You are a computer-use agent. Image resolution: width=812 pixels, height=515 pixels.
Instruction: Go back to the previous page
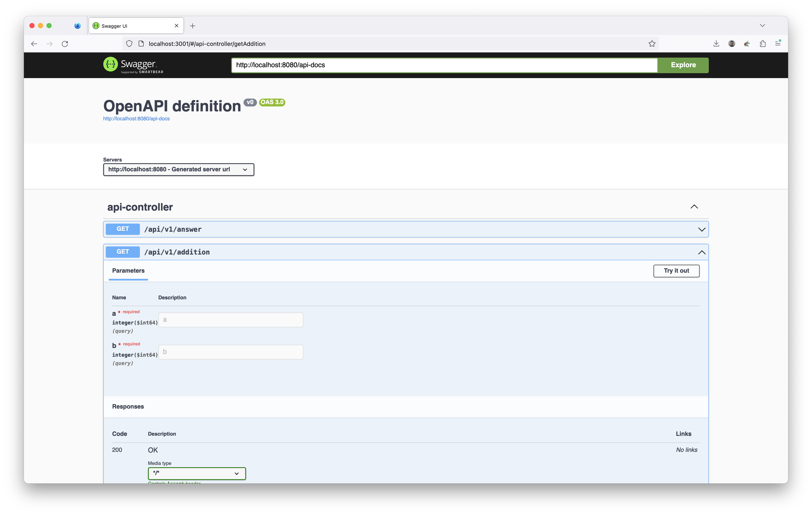(x=34, y=44)
